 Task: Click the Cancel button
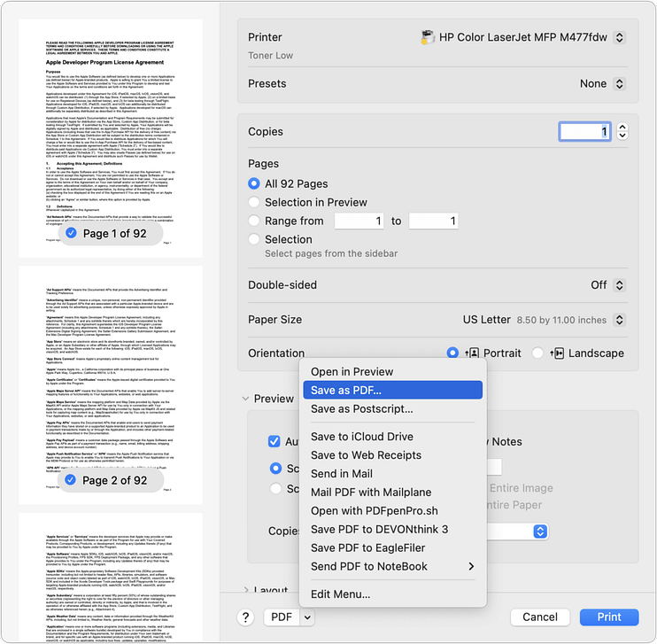pos(540,617)
